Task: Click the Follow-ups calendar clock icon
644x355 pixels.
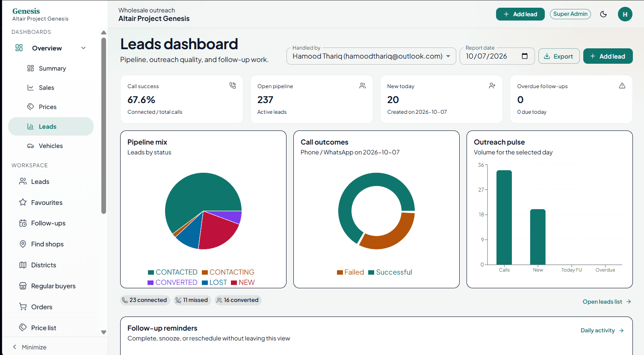Action: pyautogui.click(x=23, y=223)
